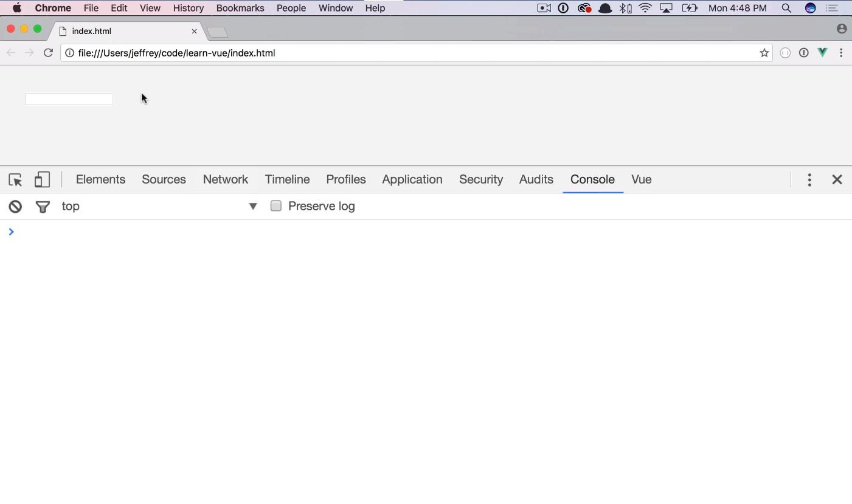Open the History menu
This screenshot has width=852, height=504.
[x=188, y=8]
